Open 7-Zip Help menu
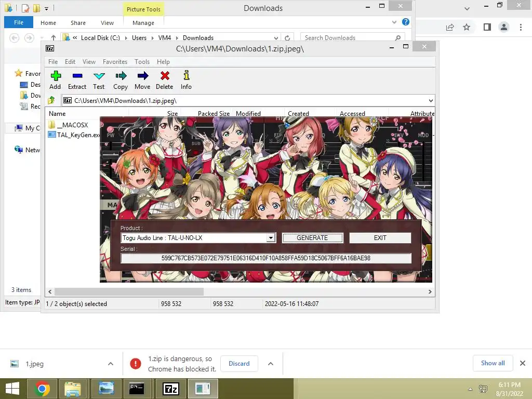The width and height of the screenshot is (532, 399). (163, 62)
